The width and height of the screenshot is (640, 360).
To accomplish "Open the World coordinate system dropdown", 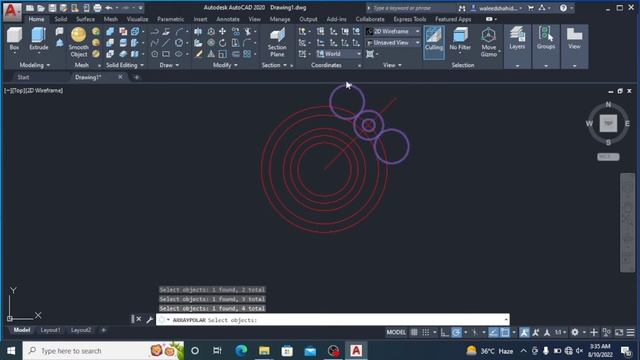I will coord(339,54).
